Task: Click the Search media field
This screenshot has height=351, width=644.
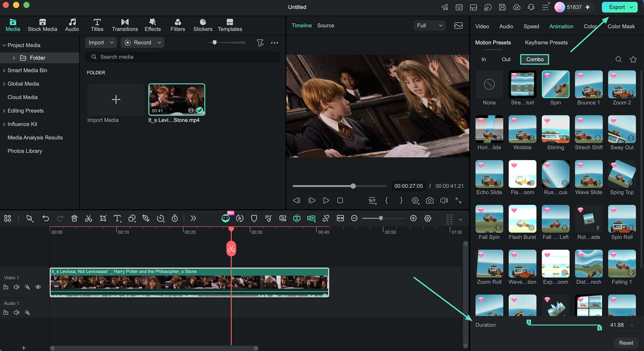Action: click(183, 57)
